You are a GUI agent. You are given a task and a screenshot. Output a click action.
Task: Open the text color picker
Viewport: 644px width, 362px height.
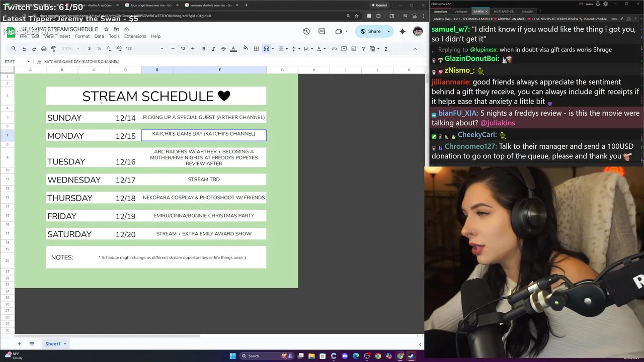point(233,49)
